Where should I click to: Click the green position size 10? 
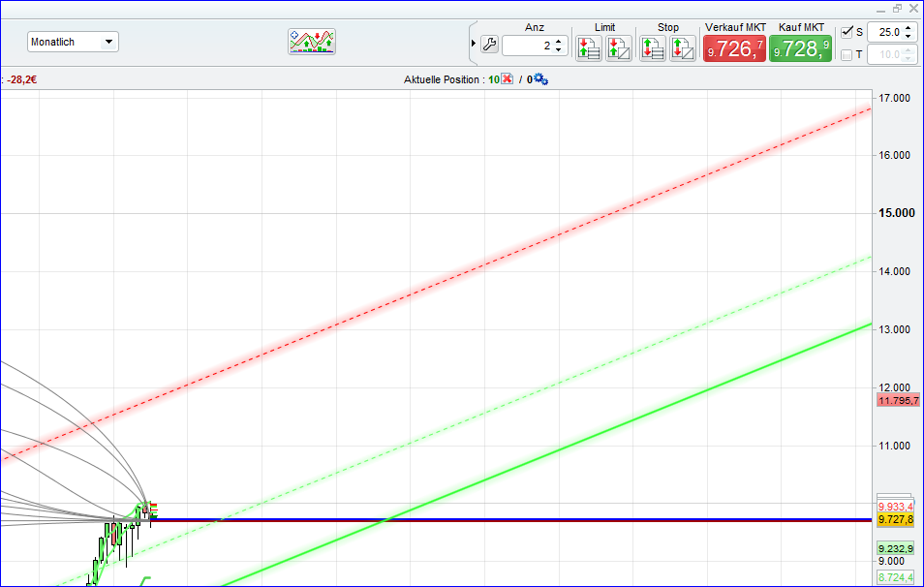494,79
